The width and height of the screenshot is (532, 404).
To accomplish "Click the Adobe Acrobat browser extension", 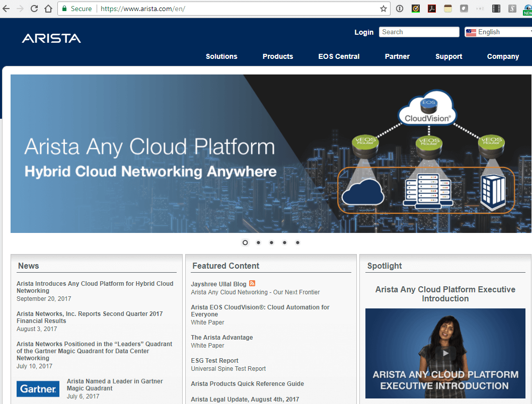I will click(x=432, y=8).
